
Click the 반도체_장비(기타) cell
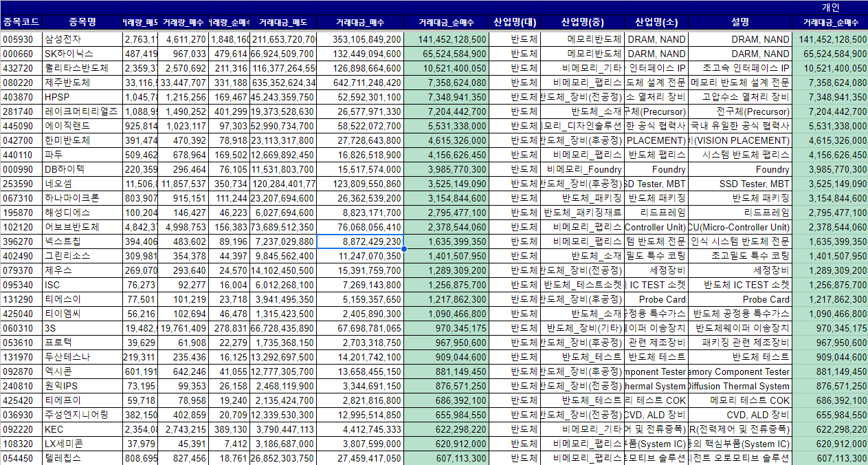tap(582, 328)
